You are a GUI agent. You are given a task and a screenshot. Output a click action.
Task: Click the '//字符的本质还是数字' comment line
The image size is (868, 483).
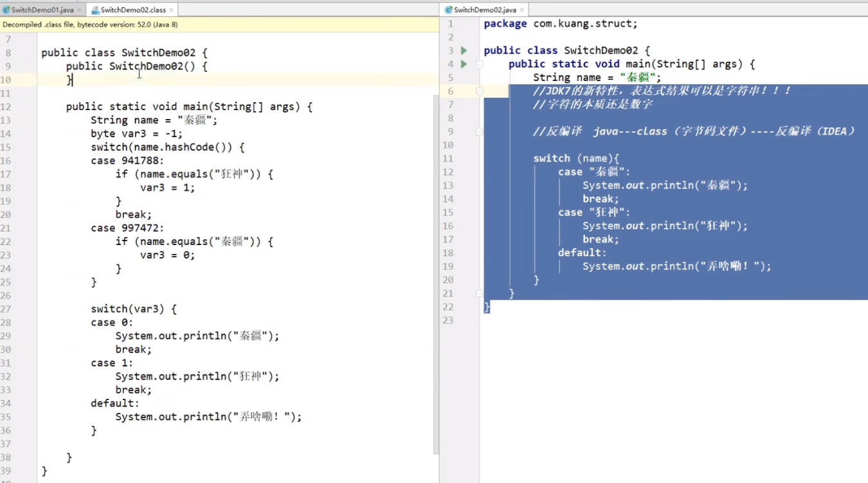593,104
